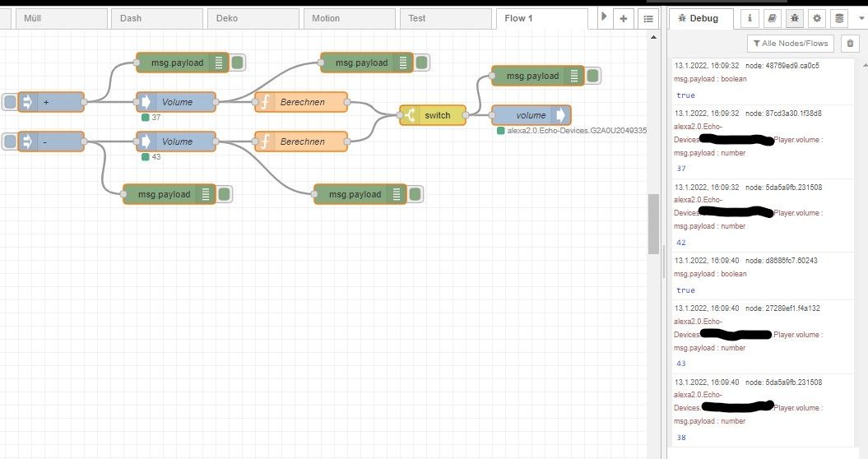Click debug source node: 48769ed9.ca0c5
Viewport: 868px width, 459px height.
782,65
